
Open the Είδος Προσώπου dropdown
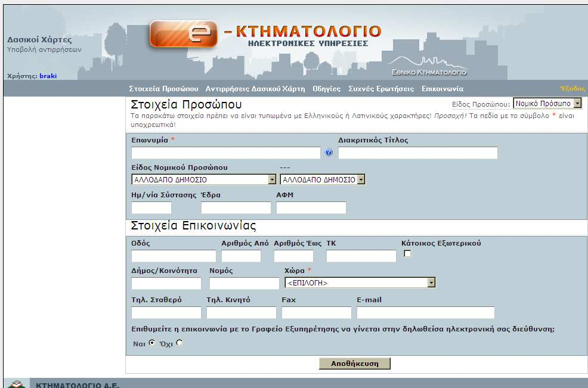point(547,103)
